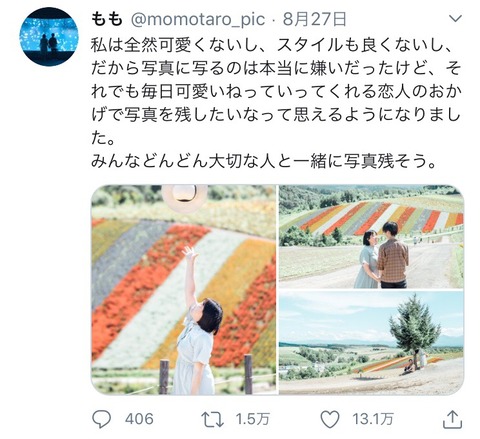480x439 pixels.
Task: Click the 1.5万 retweet count
Action: [252, 419]
